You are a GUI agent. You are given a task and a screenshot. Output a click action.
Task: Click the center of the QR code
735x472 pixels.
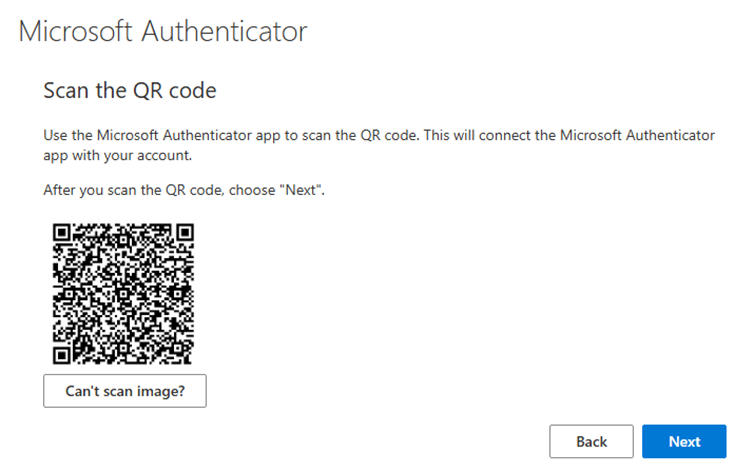pyautogui.click(x=123, y=293)
